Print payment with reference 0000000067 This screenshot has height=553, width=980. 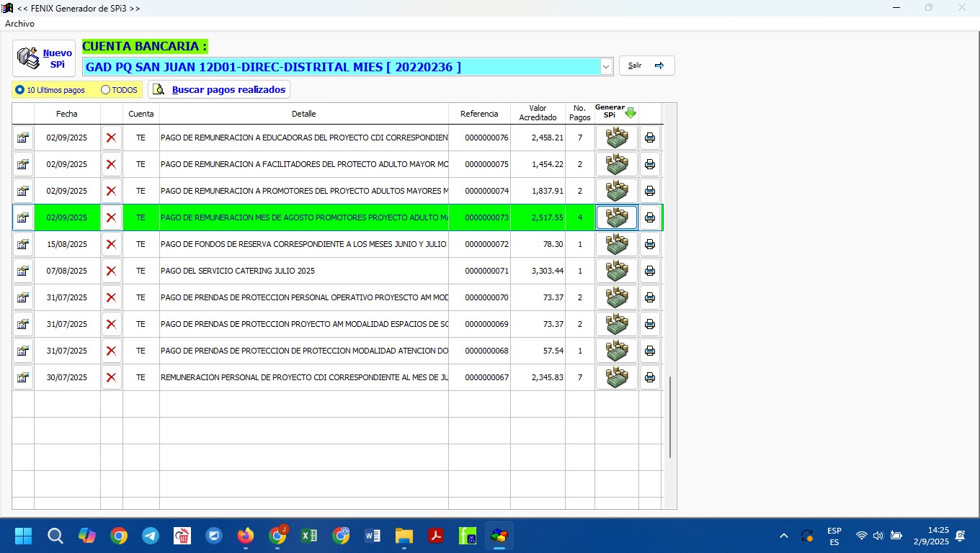click(649, 377)
